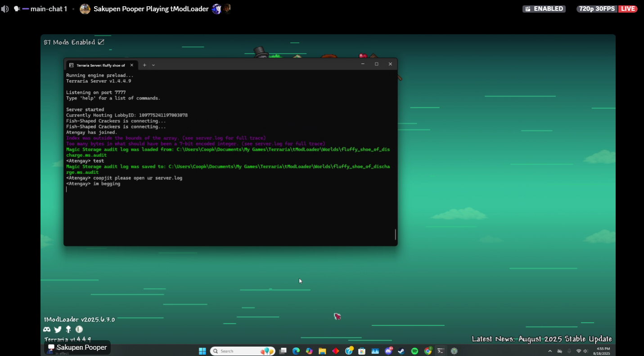This screenshot has height=356, width=644.
Task: Open the tModLoader gear icon on taskbar
Action: pyautogui.click(x=454, y=351)
